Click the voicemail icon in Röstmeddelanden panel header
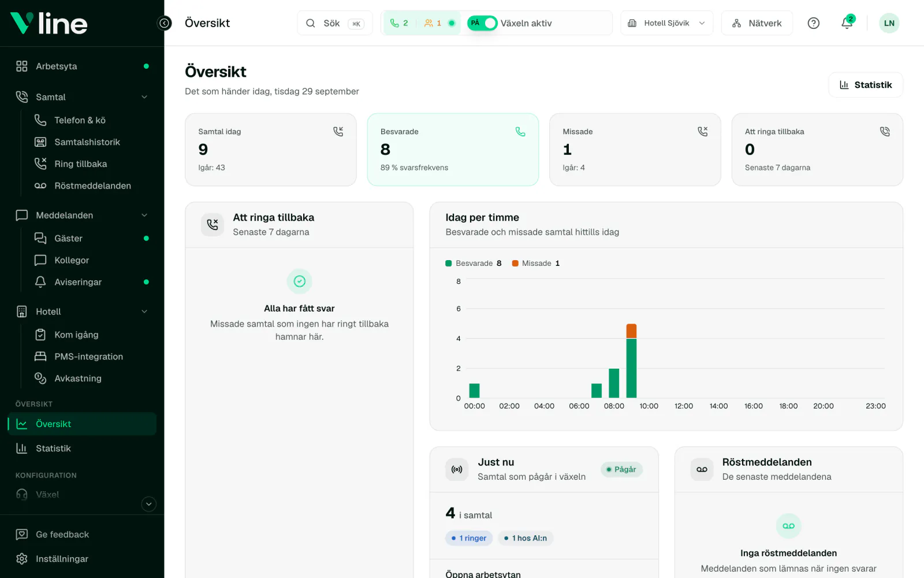 pos(702,469)
